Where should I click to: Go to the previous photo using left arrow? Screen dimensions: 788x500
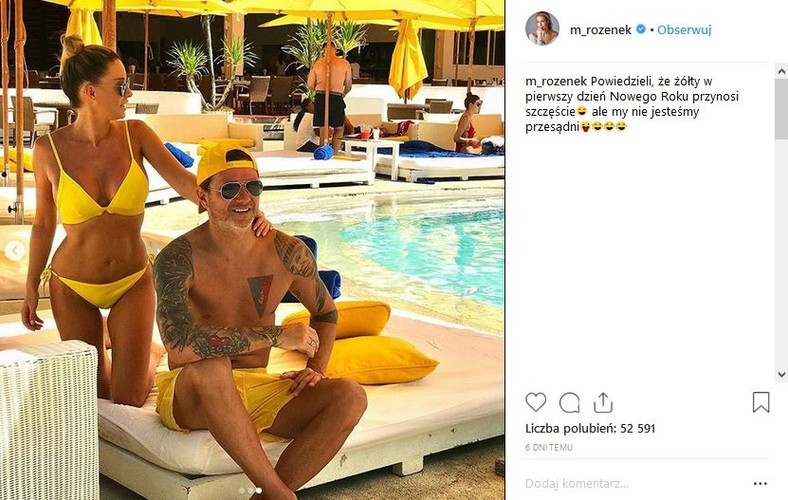[14, 250]
